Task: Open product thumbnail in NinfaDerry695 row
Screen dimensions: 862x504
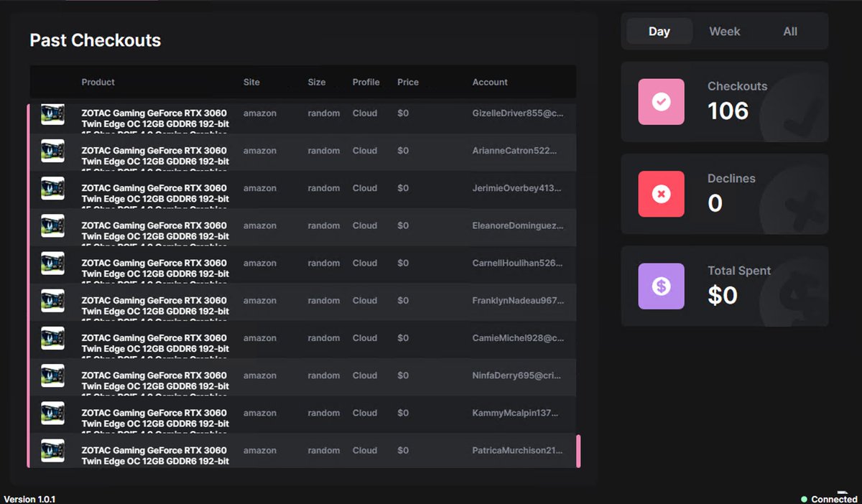Action: tap(52, 375)
